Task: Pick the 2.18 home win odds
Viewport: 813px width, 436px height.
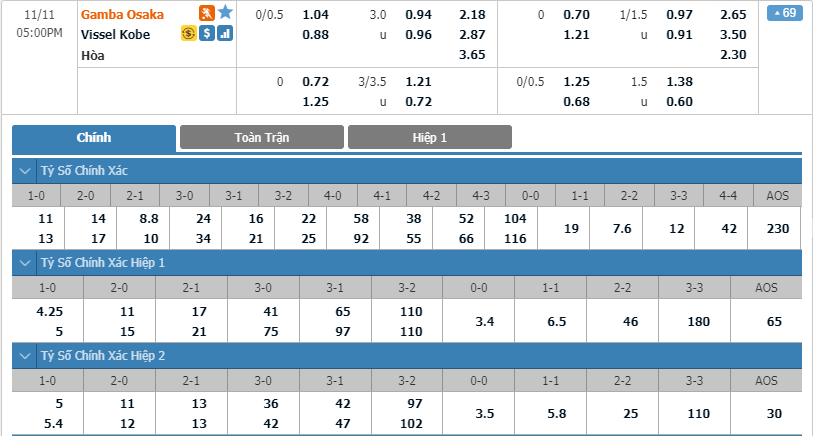Action: [472, 15]
